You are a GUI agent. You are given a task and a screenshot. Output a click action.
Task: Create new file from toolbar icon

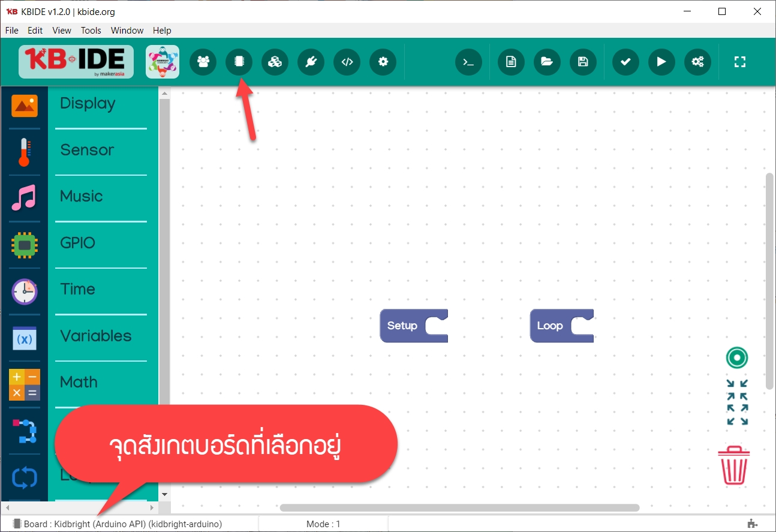point(511,62)
